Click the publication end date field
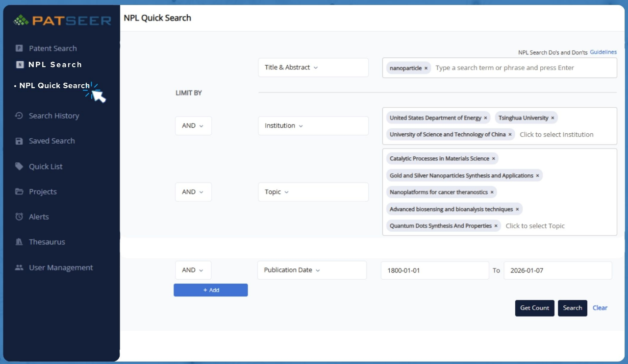This screenshot has width=628, height=364. tap(557, 270)
